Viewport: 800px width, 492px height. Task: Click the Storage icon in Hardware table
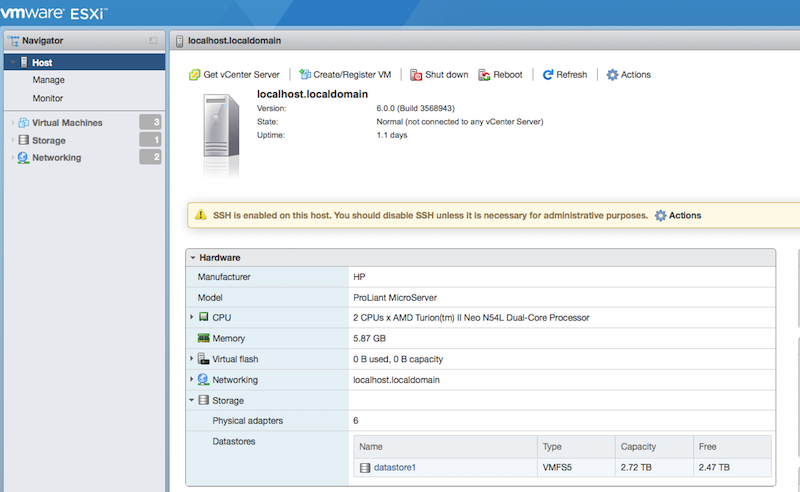tap(204, 400)
